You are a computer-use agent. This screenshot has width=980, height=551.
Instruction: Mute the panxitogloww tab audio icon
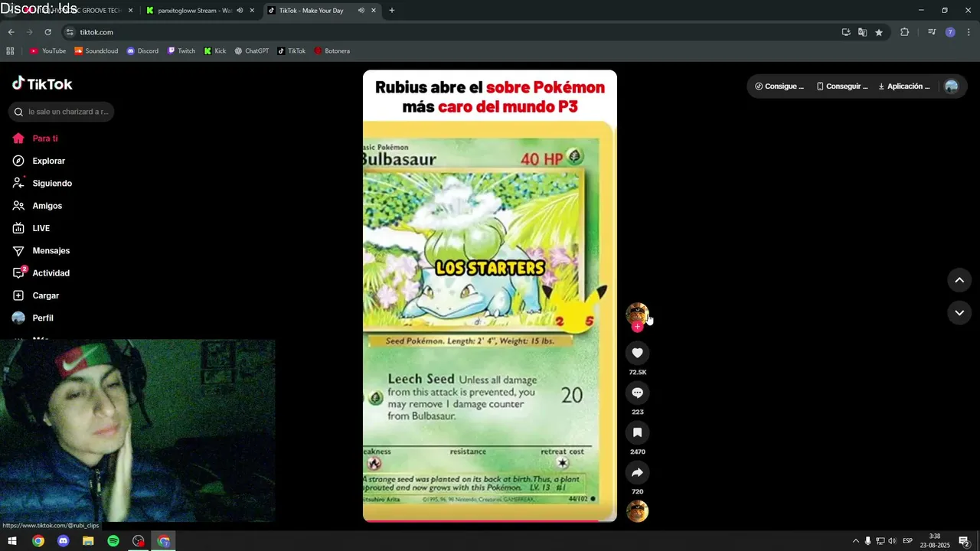pyautogui.click(x=240, y=11)
